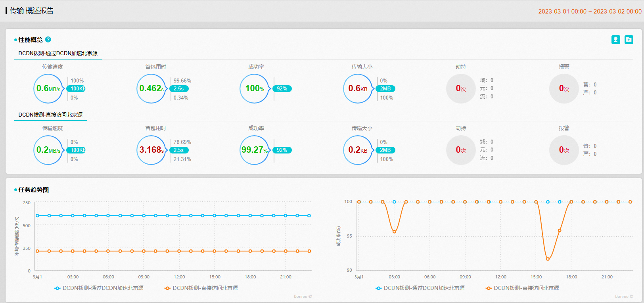Image resolution: width=644 pixels, height=303 pixels.
Task: Click the lowest success rate point near 16:00
Action: coord(548,259)
